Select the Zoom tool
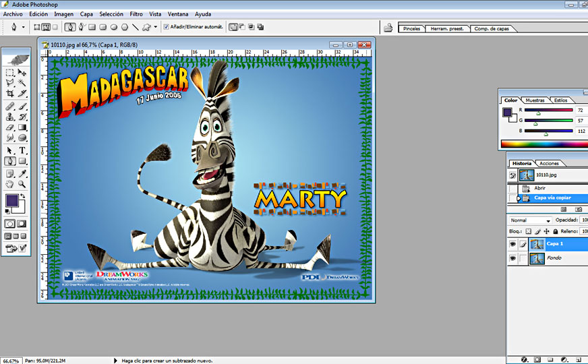 pos(22,184)
